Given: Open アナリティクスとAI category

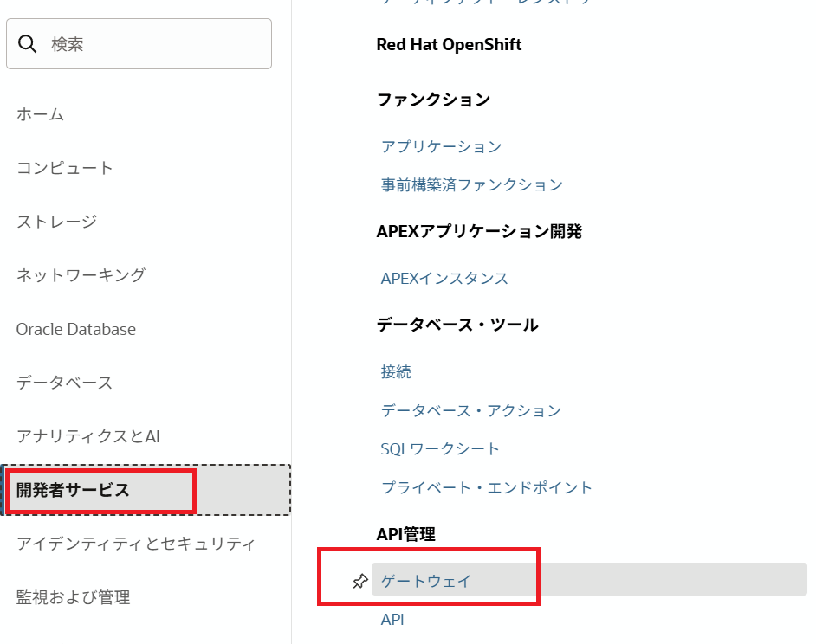Looking at the screenshot, I should [x=88, y=436].
